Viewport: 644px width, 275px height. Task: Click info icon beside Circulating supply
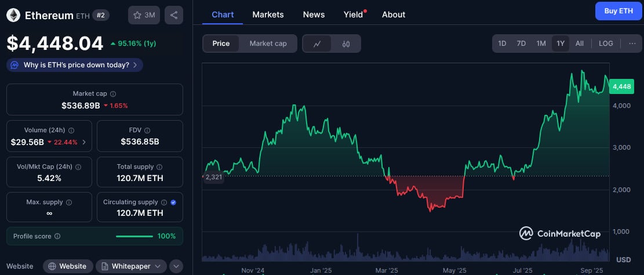click(x=164, y=202)
